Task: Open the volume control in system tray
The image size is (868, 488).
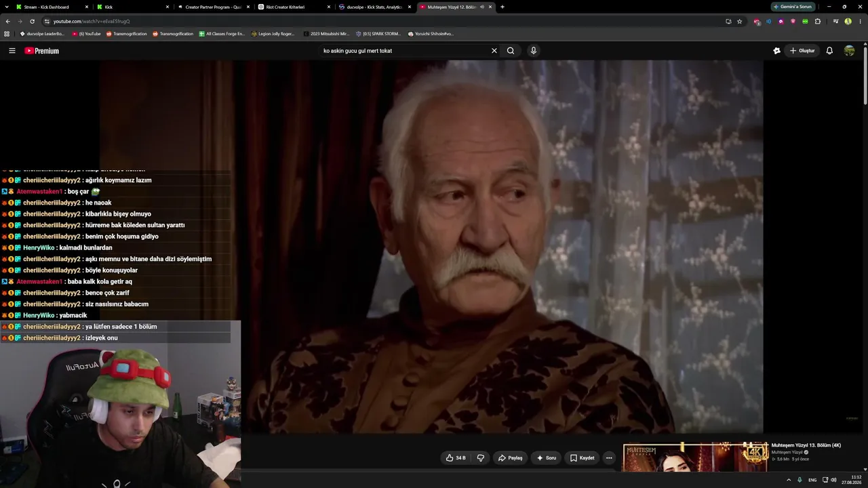Action: [x=833, y=480]
